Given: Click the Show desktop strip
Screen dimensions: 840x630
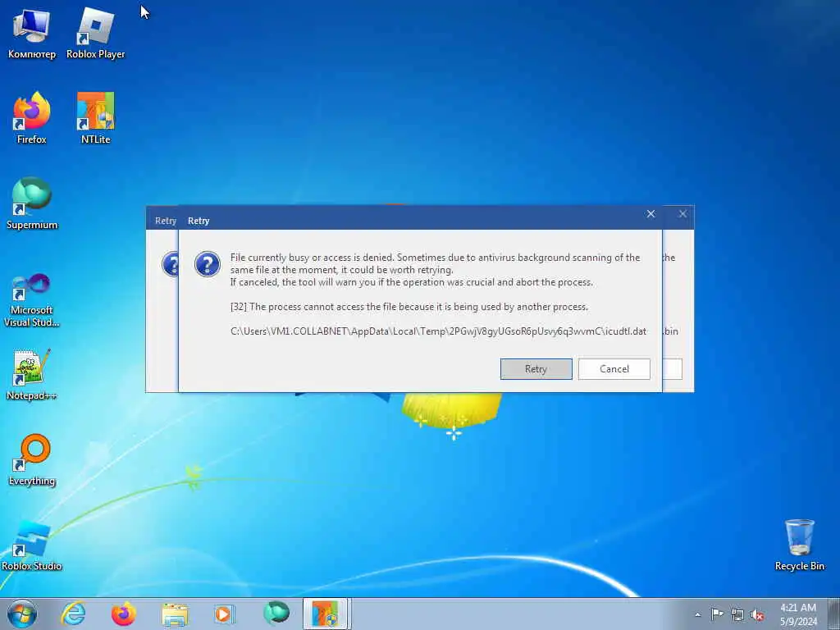Looking at the screenshot, I should pyautogui.click(x=834, y=614).
